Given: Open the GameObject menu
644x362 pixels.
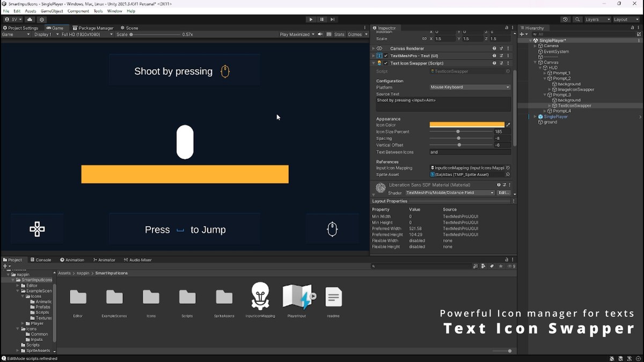Looking at the screenshot, I should point(51,11).
